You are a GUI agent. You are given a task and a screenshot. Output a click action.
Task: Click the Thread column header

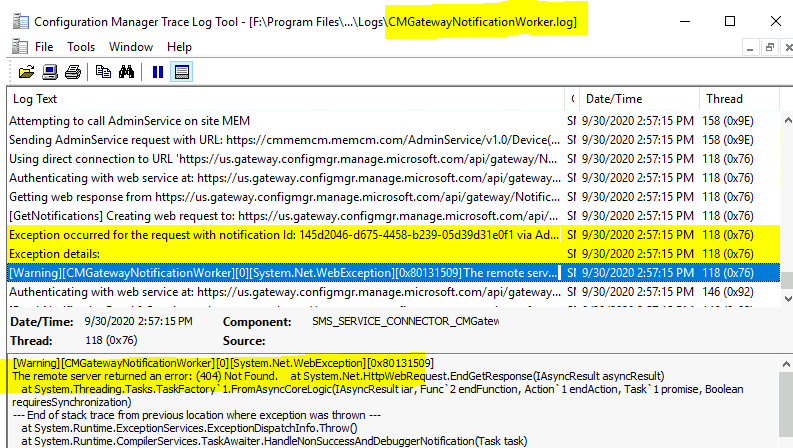point(739,99)
